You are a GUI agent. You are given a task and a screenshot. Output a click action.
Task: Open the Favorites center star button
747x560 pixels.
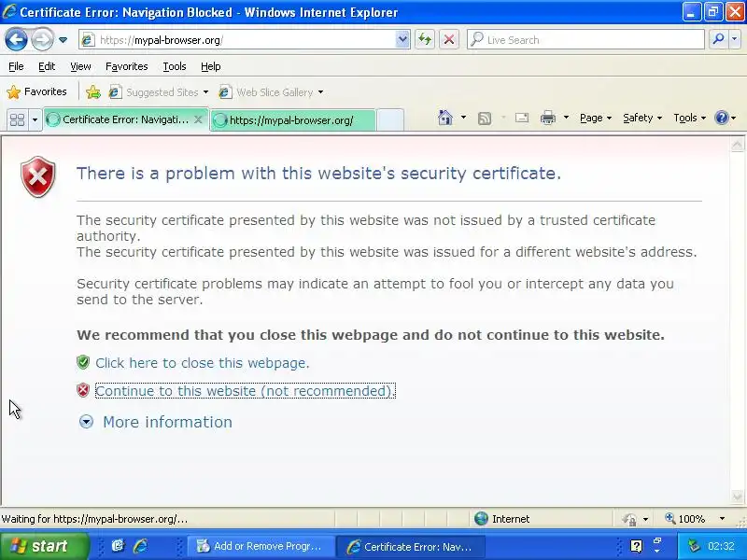pyautogui.click(x=36, y=91)
